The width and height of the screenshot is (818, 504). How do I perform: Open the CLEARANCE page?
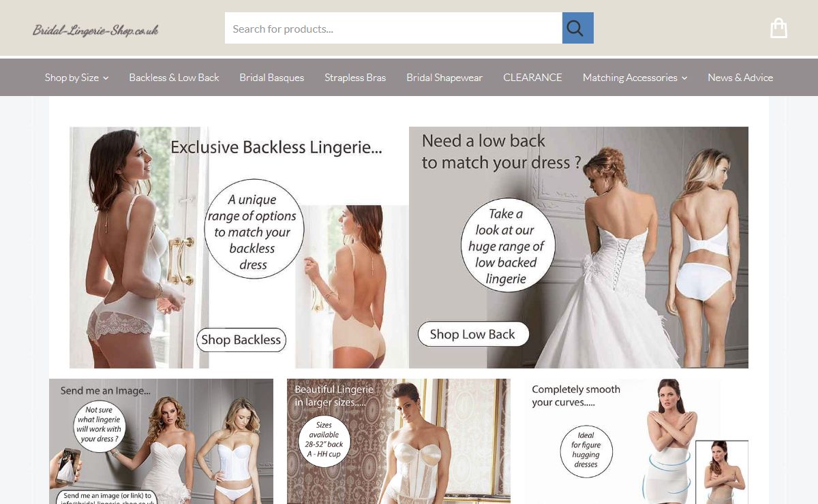coord(532,78)
